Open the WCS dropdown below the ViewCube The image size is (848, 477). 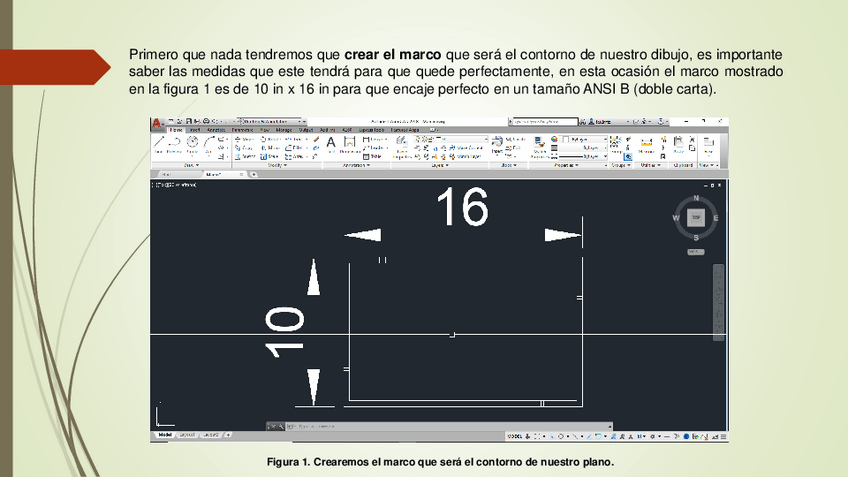pyautogui.click(x=695, y=252)
